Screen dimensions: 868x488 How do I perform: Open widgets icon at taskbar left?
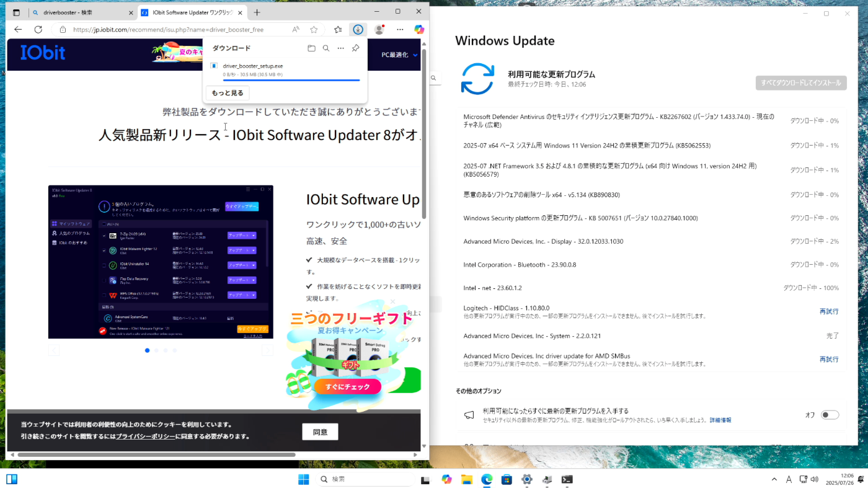click(12, 479)
